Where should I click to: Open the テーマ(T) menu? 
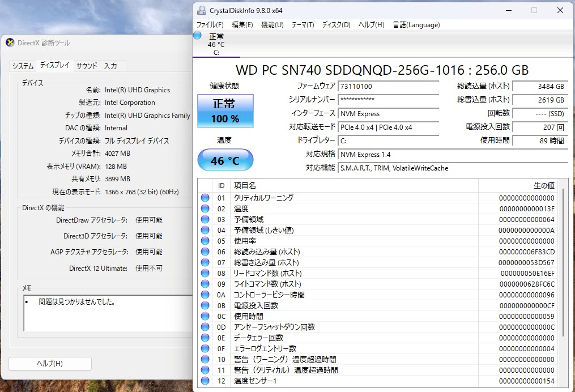click(303, 24)
